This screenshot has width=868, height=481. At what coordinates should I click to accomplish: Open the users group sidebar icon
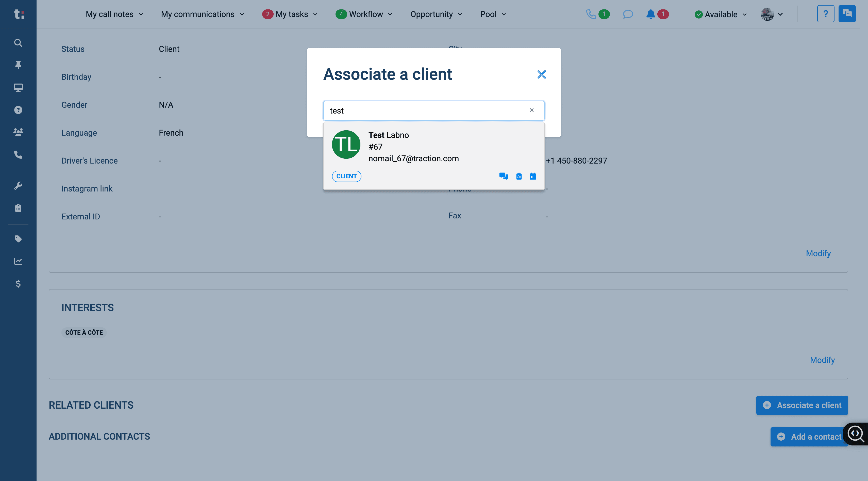pos(18,132)
